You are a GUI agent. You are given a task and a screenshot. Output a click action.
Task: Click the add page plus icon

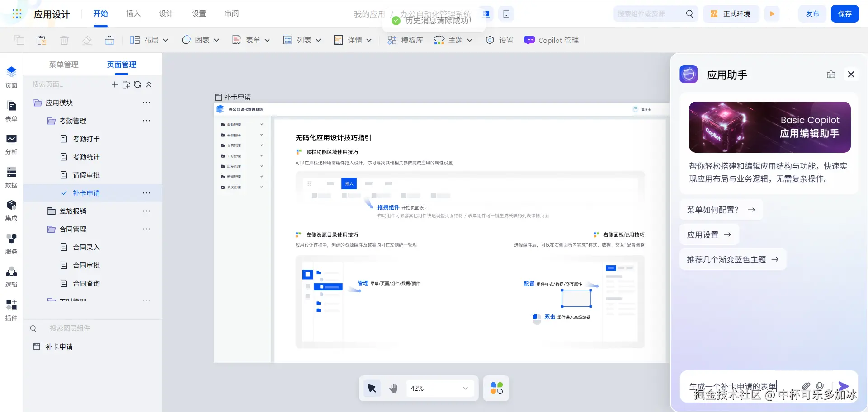pos(115,84)
